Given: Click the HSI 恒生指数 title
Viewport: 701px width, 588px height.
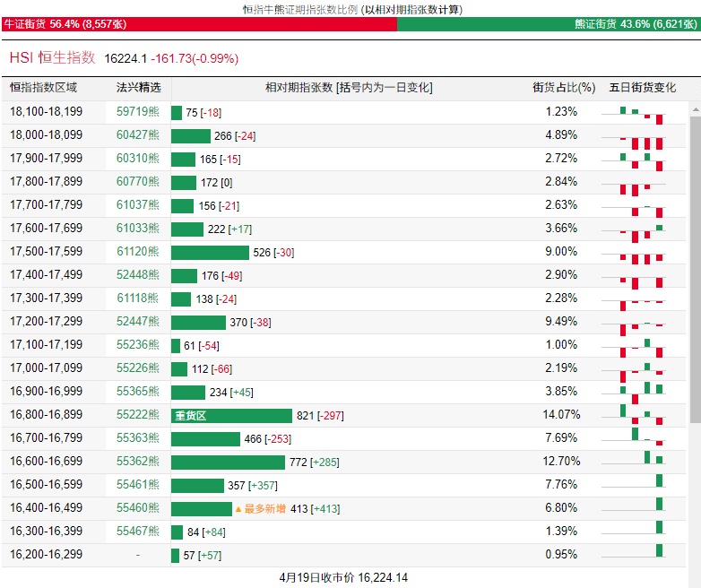Looking at the screenshot, I should coord(52,57).
